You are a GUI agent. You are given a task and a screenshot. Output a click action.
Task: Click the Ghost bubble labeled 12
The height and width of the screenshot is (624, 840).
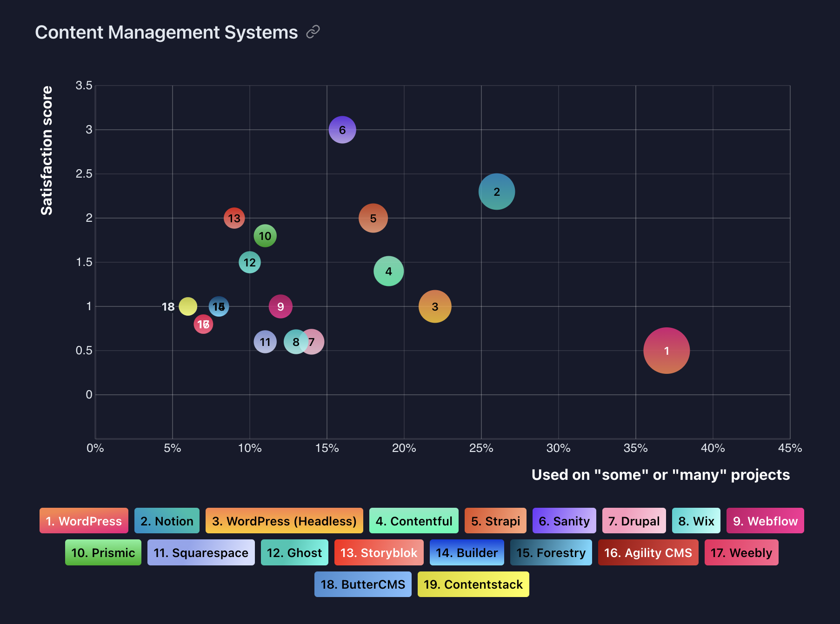click(250, 262)
